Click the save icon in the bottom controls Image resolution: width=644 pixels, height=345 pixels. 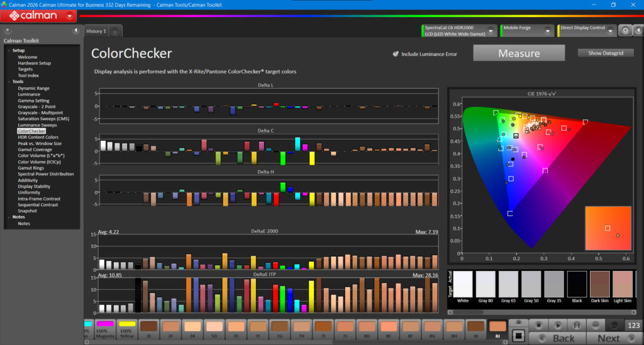point(576,326)
